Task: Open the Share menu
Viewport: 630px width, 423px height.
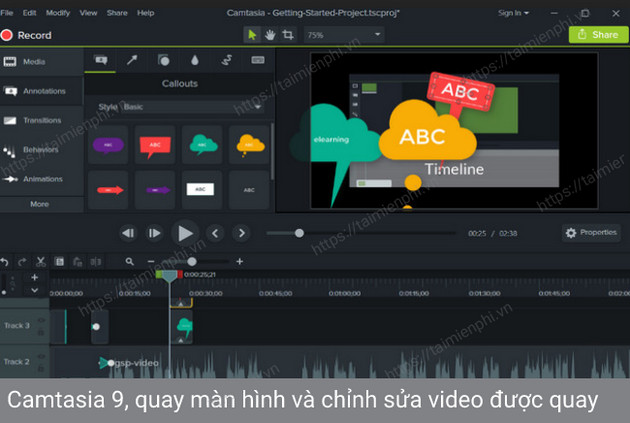Action: tap(117, 13)
